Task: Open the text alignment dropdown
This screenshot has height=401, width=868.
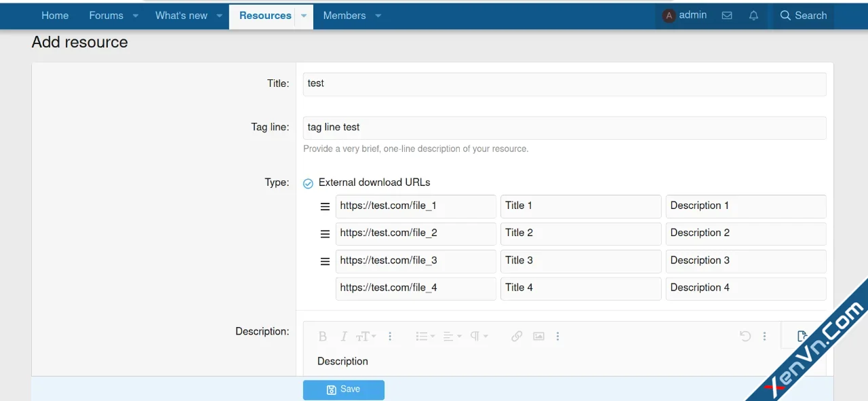Action: pos(452,337)
